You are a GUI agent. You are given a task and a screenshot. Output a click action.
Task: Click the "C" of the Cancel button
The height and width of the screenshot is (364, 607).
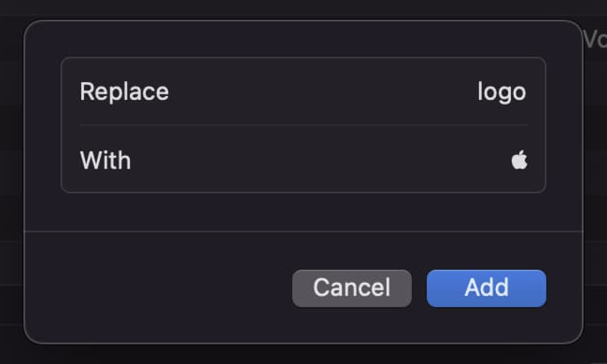point(322,288)
